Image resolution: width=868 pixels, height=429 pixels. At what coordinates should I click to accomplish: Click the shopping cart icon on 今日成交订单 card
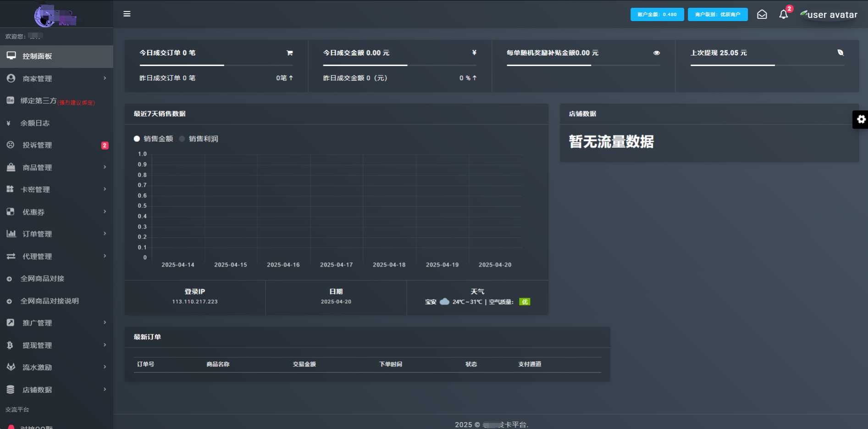click(x=289, y=53)
